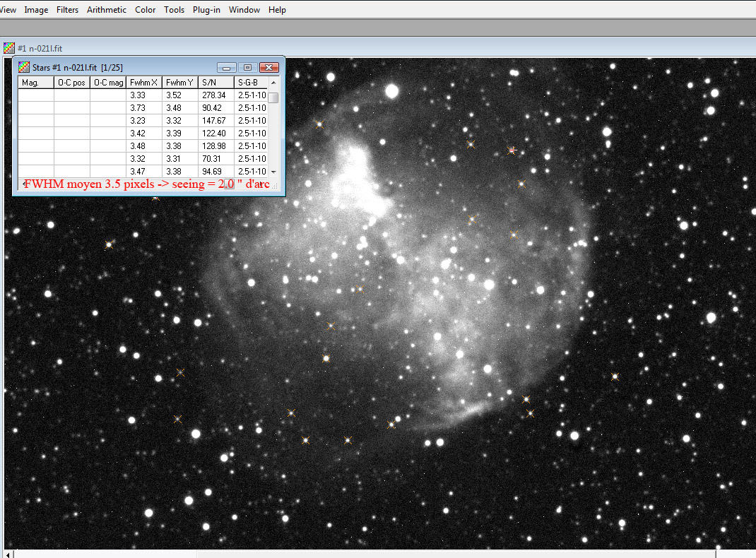
Task: Click the Stars table scroll down arrow
Action: (x=273, y=172)
